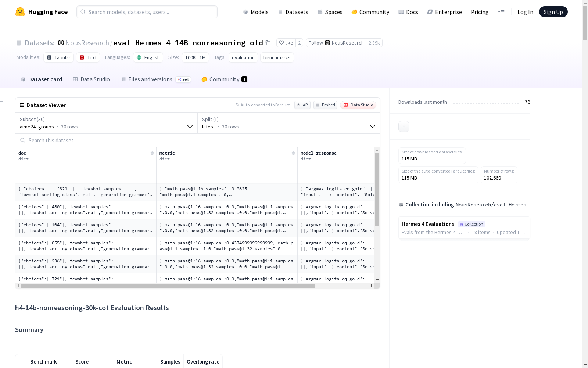
Task: Click the metric cell showing 0.4374999999999999
Action: coord(227,246)
